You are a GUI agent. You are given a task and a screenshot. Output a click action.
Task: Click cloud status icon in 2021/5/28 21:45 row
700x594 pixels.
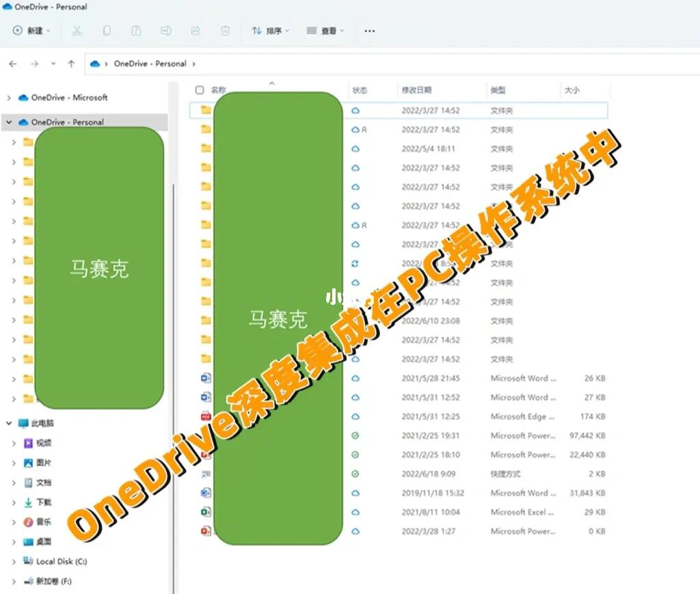(355, 378)
